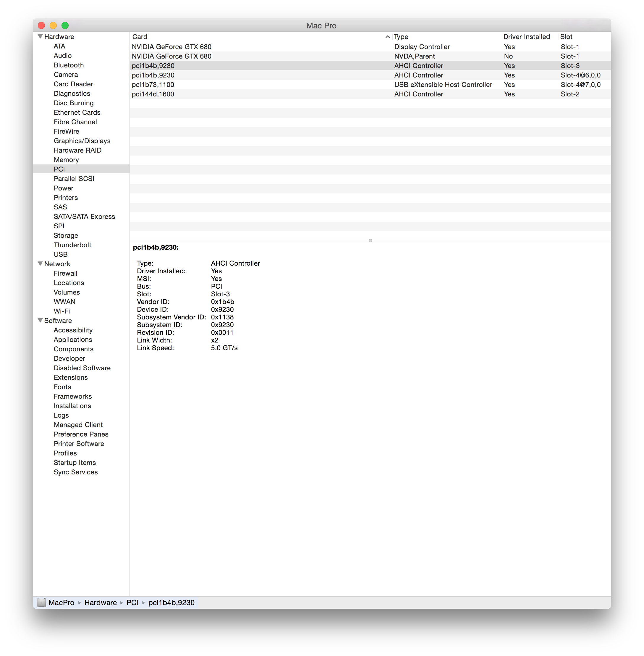Screen dimensions: 644x656
Task: Select PCI in the sidebar
Action: (59, 169)
